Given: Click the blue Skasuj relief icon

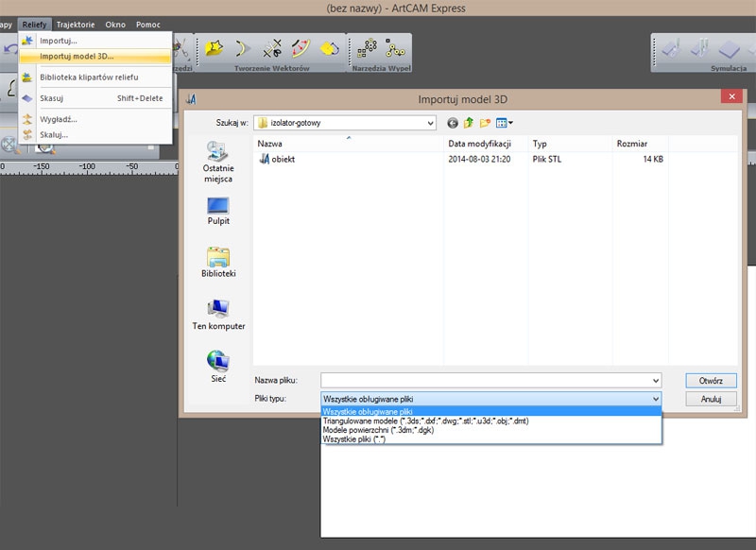Looking at the screenshot, I should 27,98.
